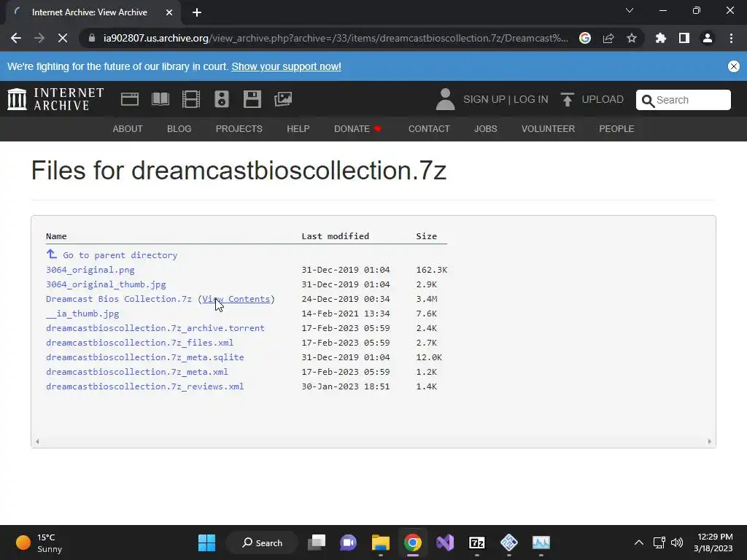Image resolution: width=747 pixels, height=560 pixels.
Task: Open the Texts (book) section icon
Action: click(160, 99)
